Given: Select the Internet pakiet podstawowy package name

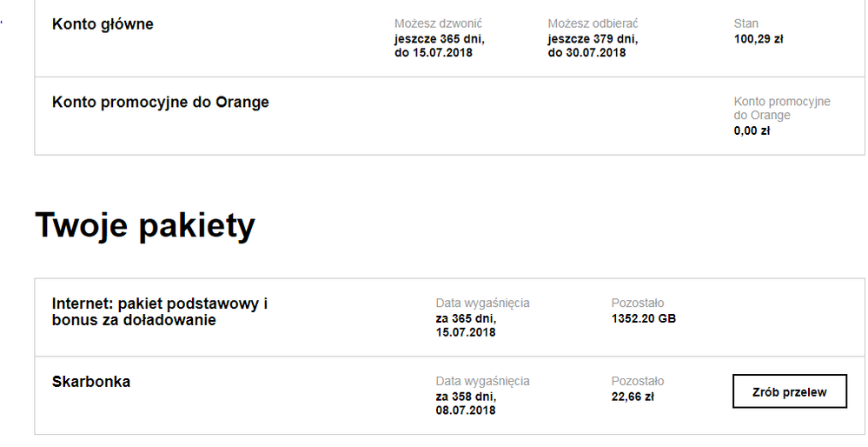Looking at the screenshot, I should coord(160,311).
